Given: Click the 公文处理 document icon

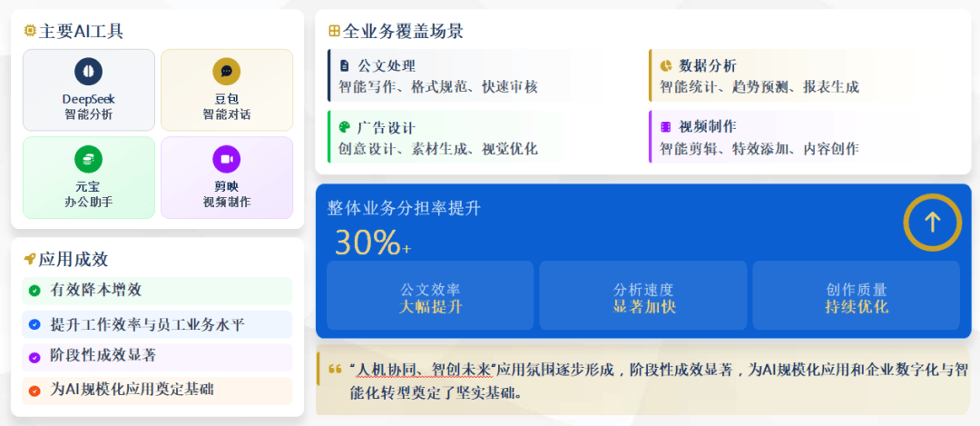Looking at the screenshot, I should pos(344,65).
